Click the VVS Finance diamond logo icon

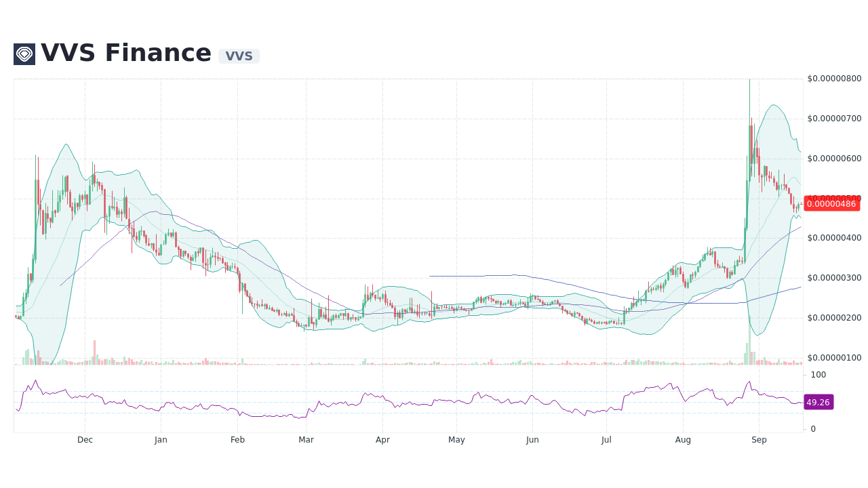point(24,54)
